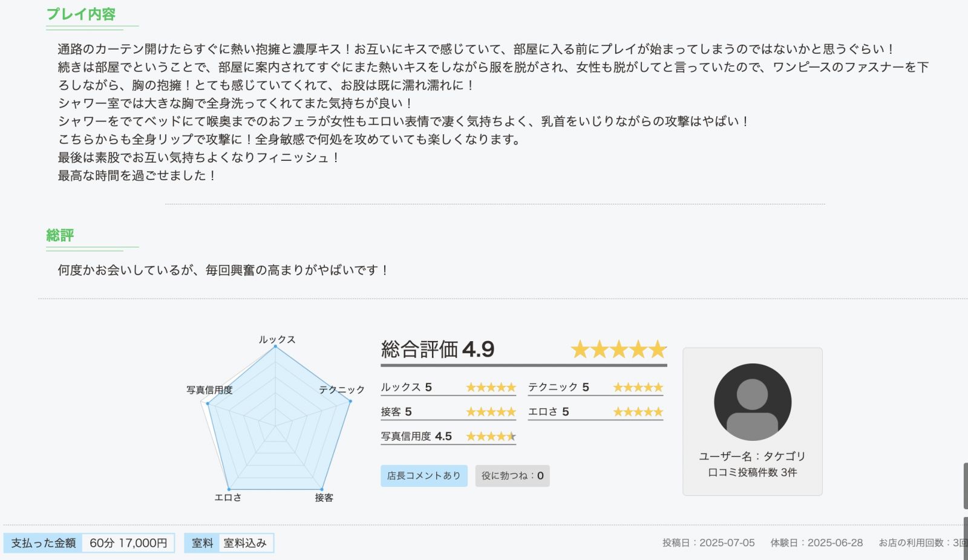Screen dimensions: 968x560
Task: Click the ルックス vertex on radar chart
Action: click(275, 347)
